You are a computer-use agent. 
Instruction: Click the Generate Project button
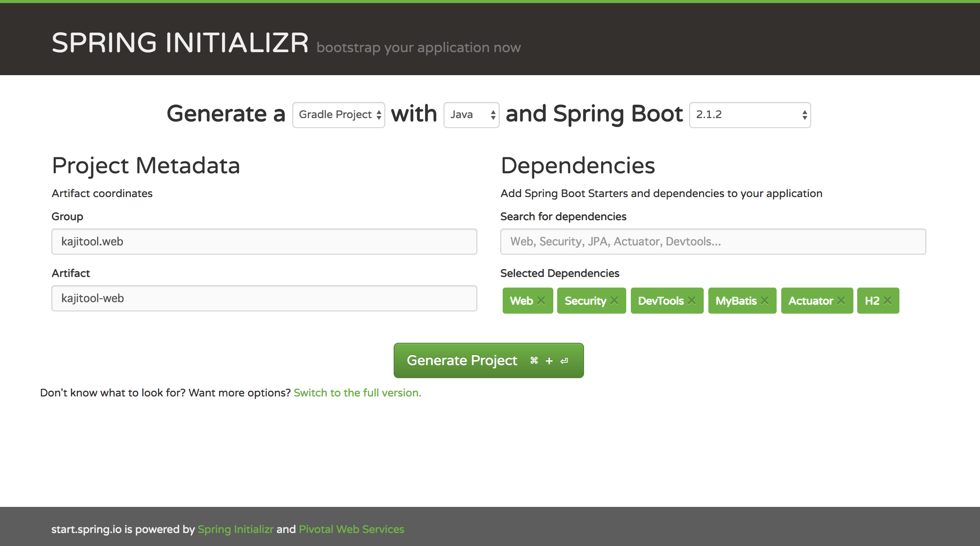coord(488,360)
